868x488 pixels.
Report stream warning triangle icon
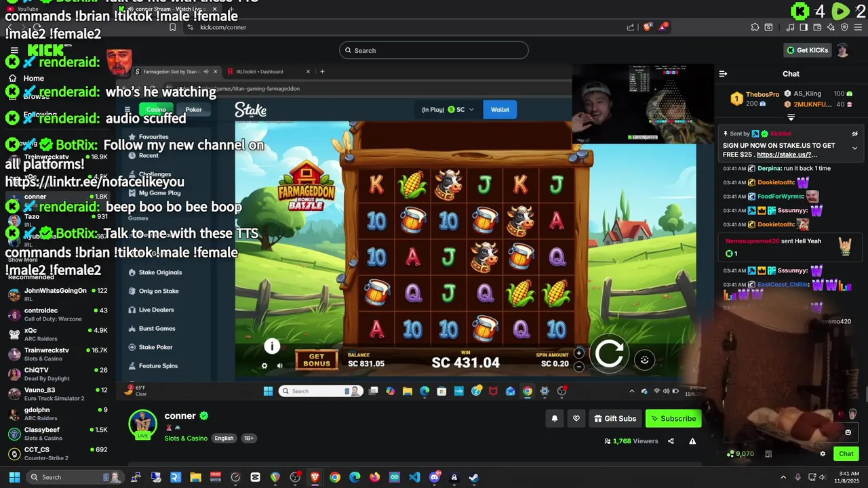pyautogui.click(x=692, y=441)
